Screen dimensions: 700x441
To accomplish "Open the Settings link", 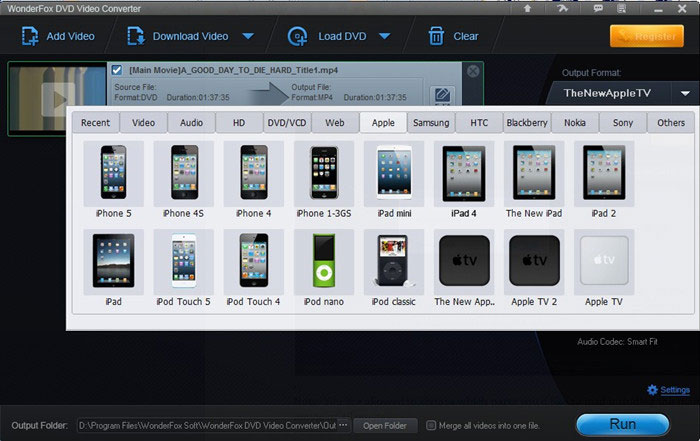I will [675, 390].
